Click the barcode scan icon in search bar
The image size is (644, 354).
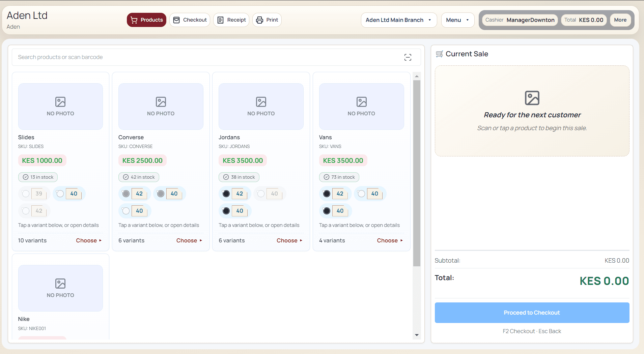tap(408, 57)
